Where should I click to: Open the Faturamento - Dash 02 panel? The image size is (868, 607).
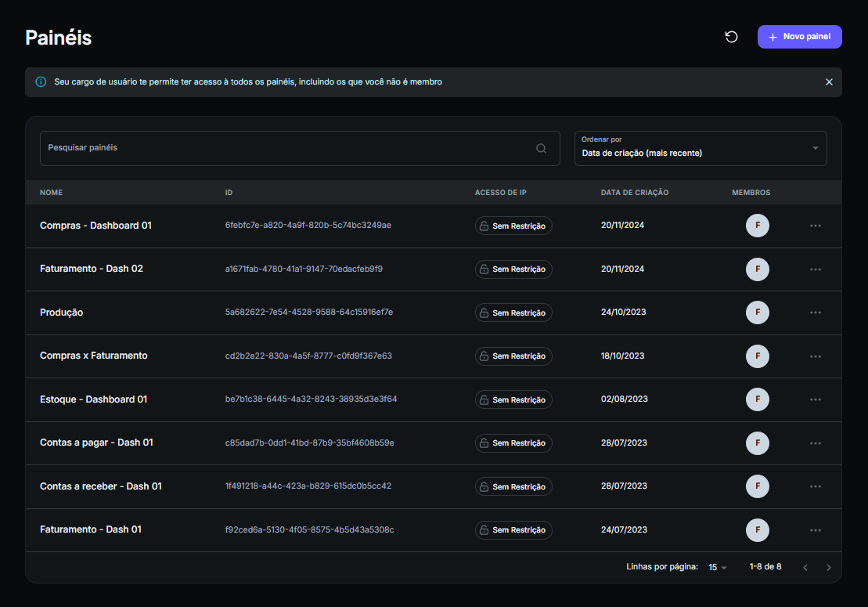[92, 269]
